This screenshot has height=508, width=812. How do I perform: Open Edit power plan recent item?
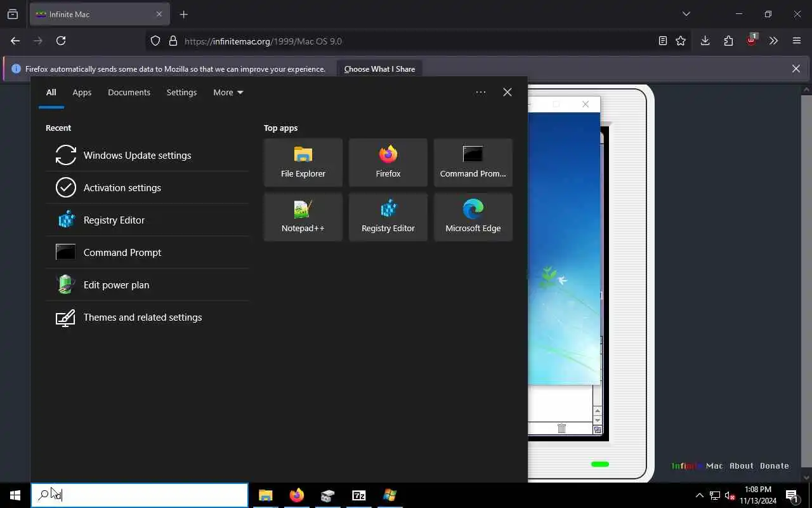pyautogui.click(x=147, y=284)
